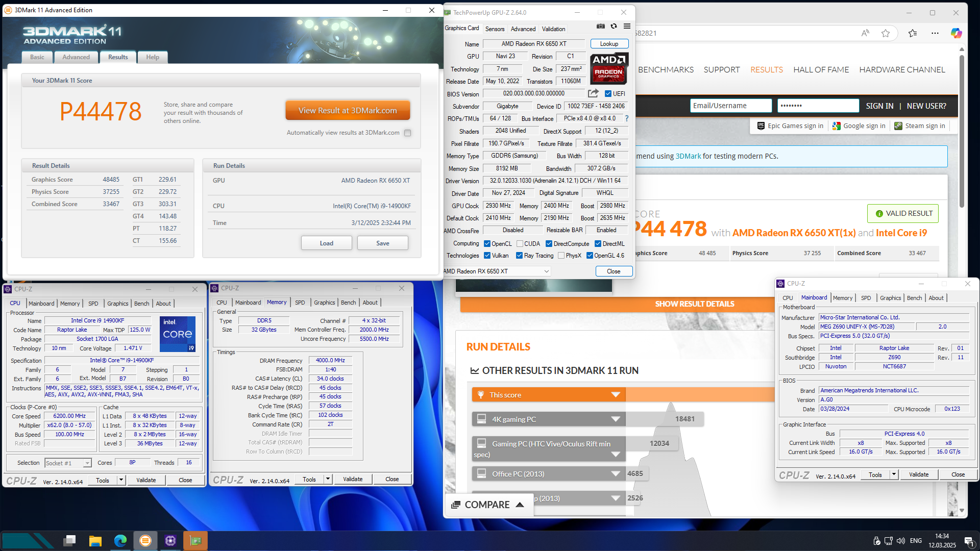Open File Explorer from the taskbar
This screenshot has height=551, width=980.
95,540
